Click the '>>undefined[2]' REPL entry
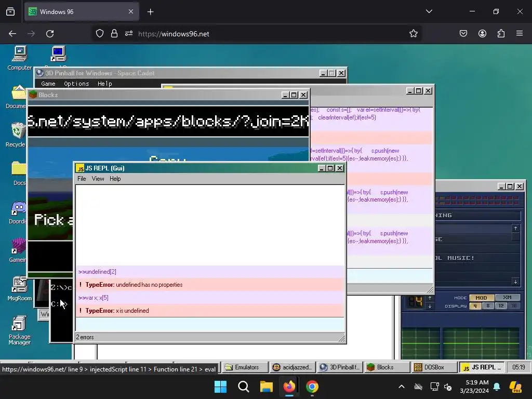The image size is (532, 399). point(210,272)
